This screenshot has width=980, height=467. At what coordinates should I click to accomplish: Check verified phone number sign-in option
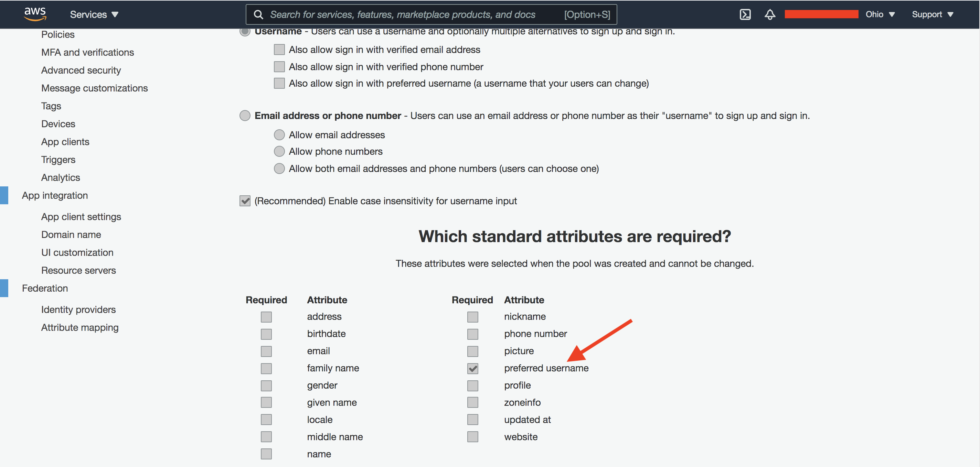pos(279,67)
